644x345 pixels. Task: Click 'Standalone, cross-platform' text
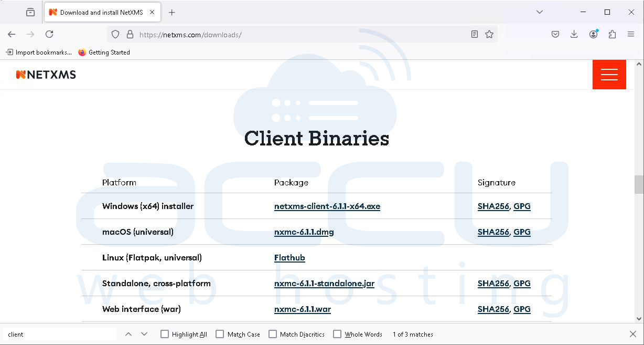pyautogui.click(x=156, y=284)
